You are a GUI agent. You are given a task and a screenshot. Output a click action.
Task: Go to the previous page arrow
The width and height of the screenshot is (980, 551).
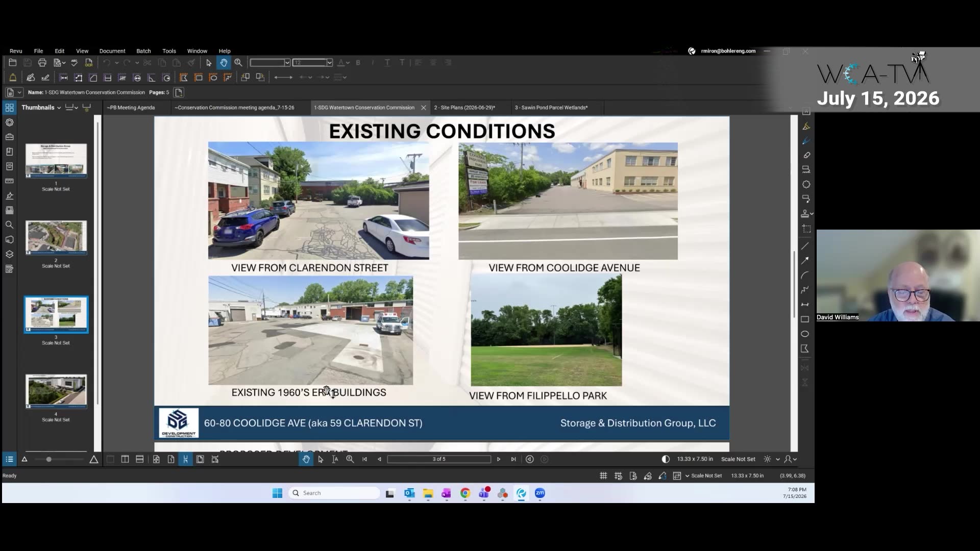(379, 459)
